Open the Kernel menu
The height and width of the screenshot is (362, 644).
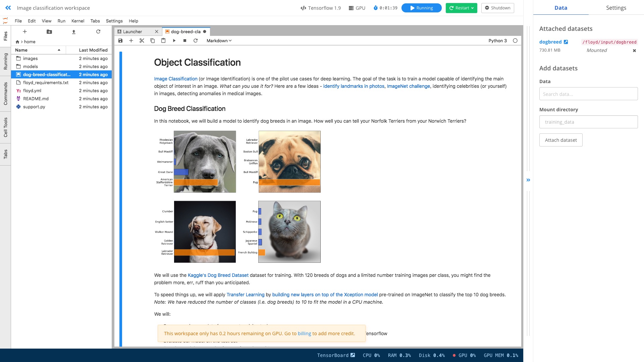[77, 21]
